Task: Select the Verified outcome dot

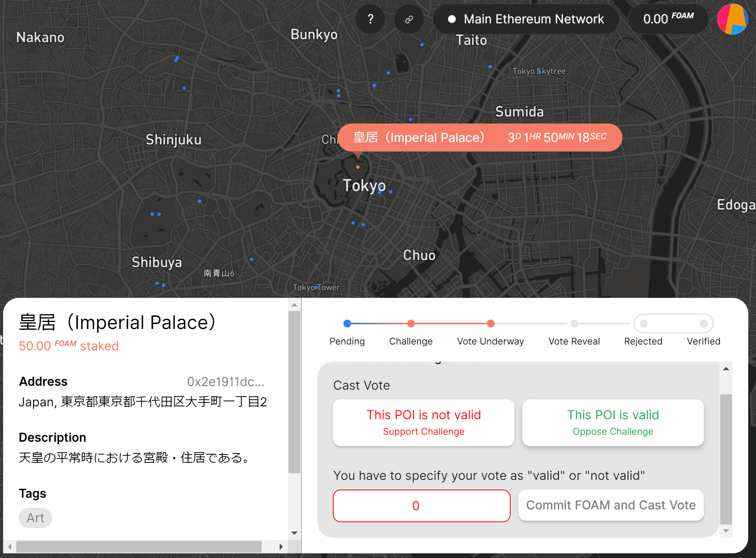Action: 703,324
